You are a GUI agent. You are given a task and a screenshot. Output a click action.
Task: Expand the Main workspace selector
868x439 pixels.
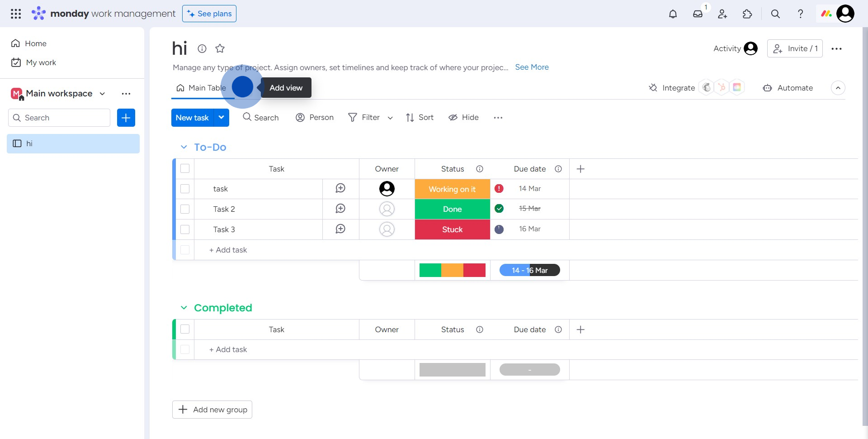tap(102, 94)
